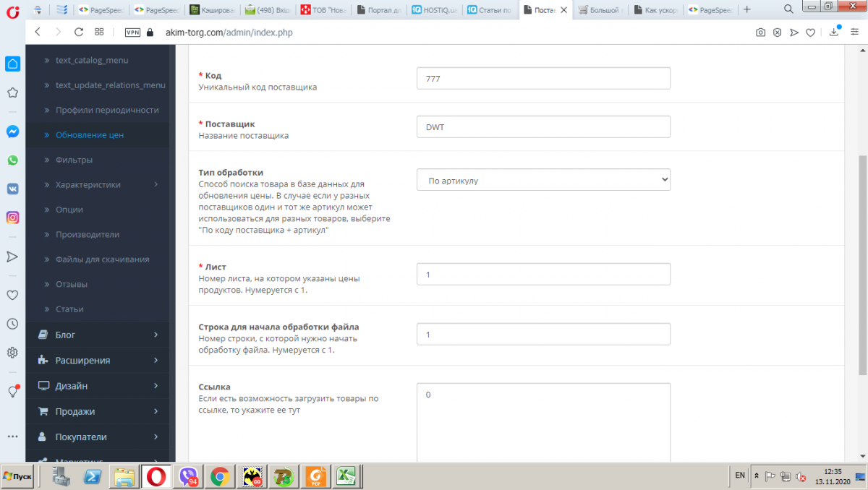The width and height of the screenshot is (868, 490).
Task: Click the Ссылка text area
Action: [x=543, y=423]
